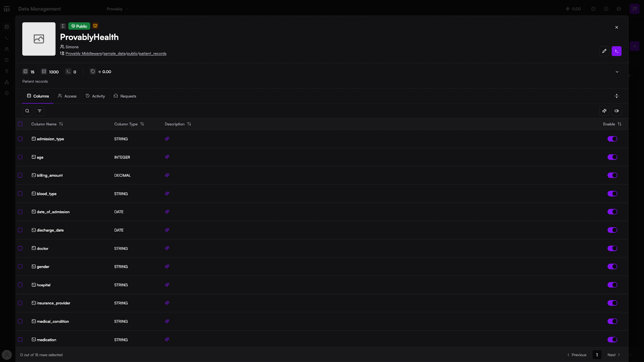
Task: Tick the select-all checkbox in table header
Action: pyautogui.click(x=20, y=124)
